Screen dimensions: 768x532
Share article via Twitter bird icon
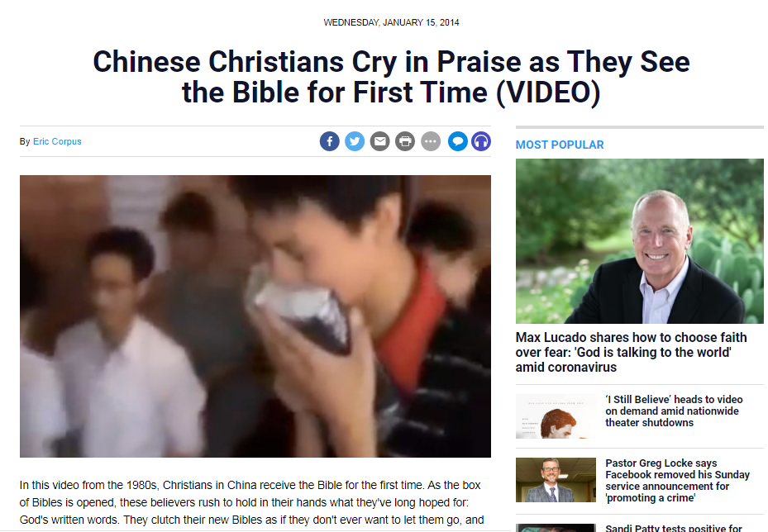coord(355,141)
